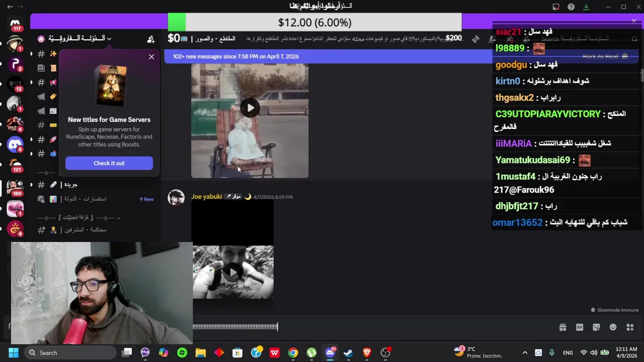This screenshot has width=644, height=362.
Task: Open Steam from the taskbar
Action: (348, 352)
